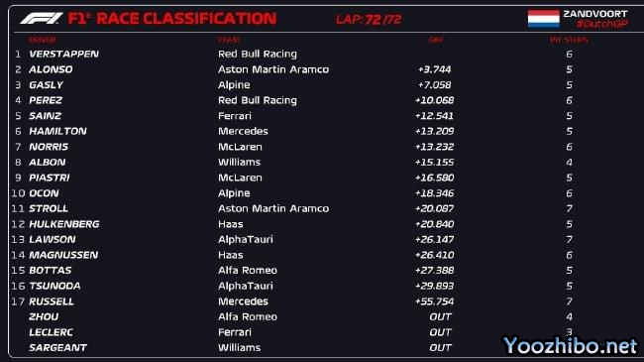Select the #DutchGP hashtag
Image resolution: width=644 pixels, height=362 pixels.
coord(601,24)
